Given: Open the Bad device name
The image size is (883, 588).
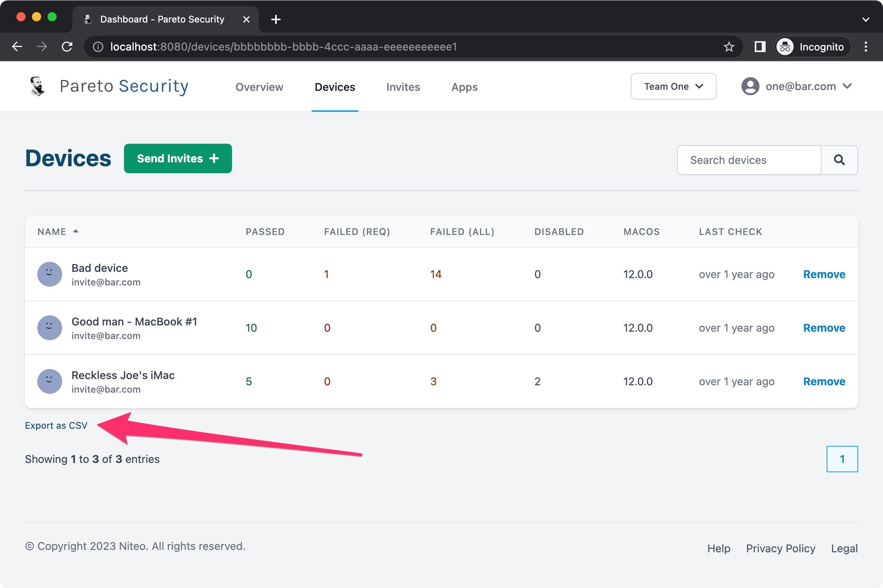Looking at the screenshot, I should (x=99, y=268).
